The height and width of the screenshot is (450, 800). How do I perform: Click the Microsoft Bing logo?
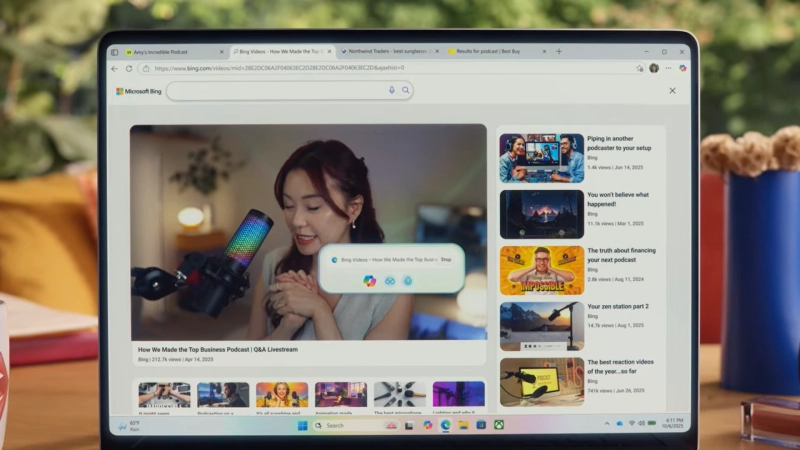pos(138,91)
